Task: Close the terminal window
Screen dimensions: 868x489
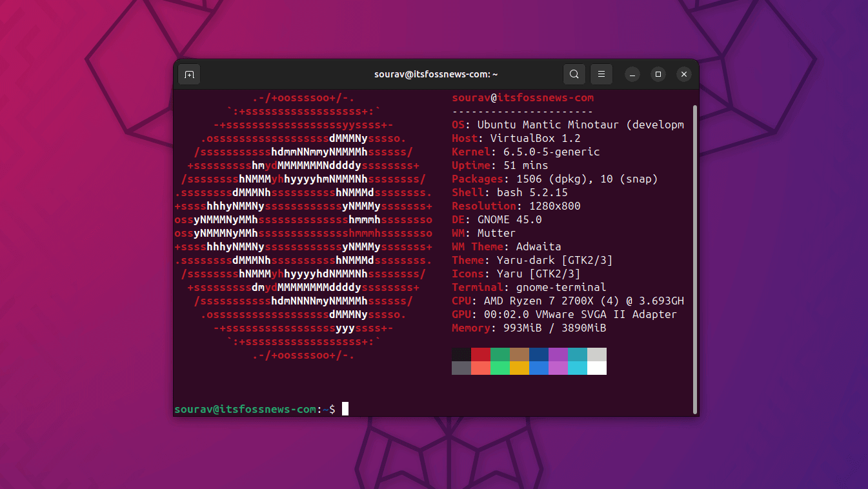Action: pos(683,74)
